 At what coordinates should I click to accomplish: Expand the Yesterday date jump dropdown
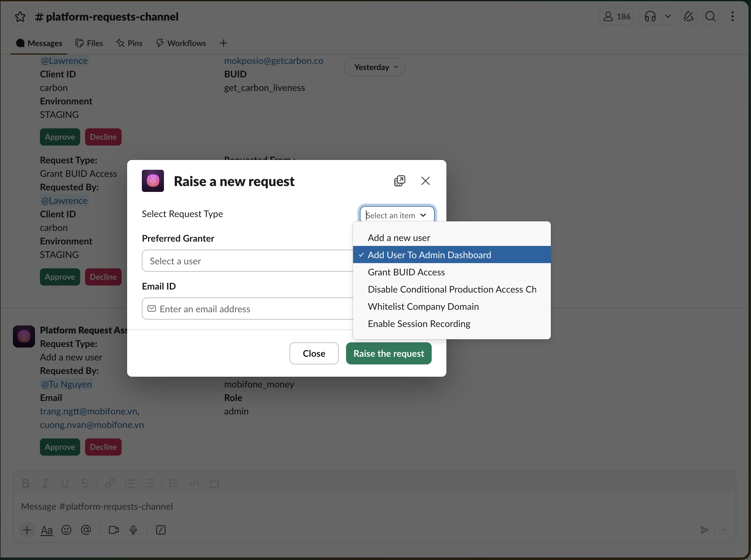pos(375,67)
